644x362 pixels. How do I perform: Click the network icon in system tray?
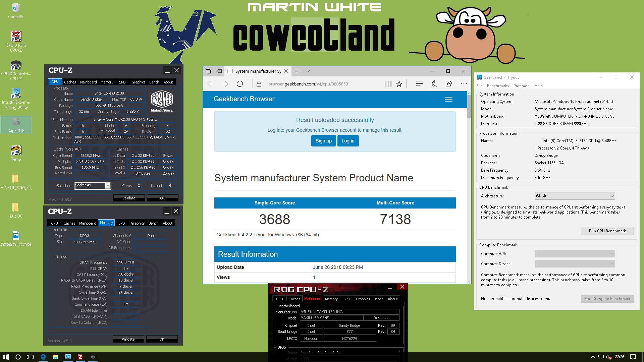601,357
